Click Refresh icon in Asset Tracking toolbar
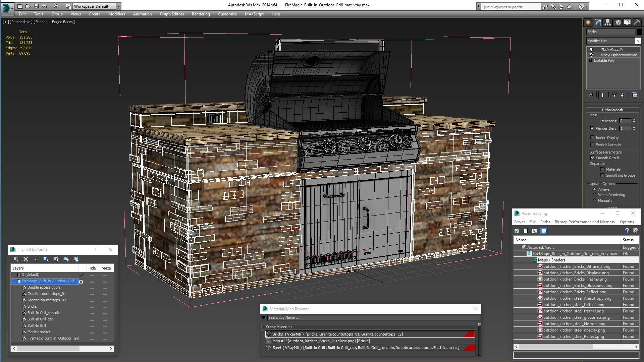The image size is (644, 362). pos(517,231)
